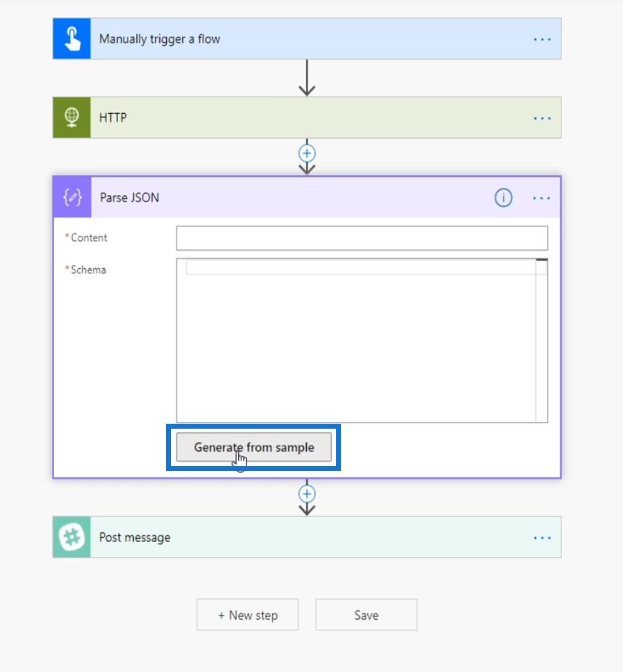
Task: Click Generate from sample button
Action: click(x=254, y=447)
